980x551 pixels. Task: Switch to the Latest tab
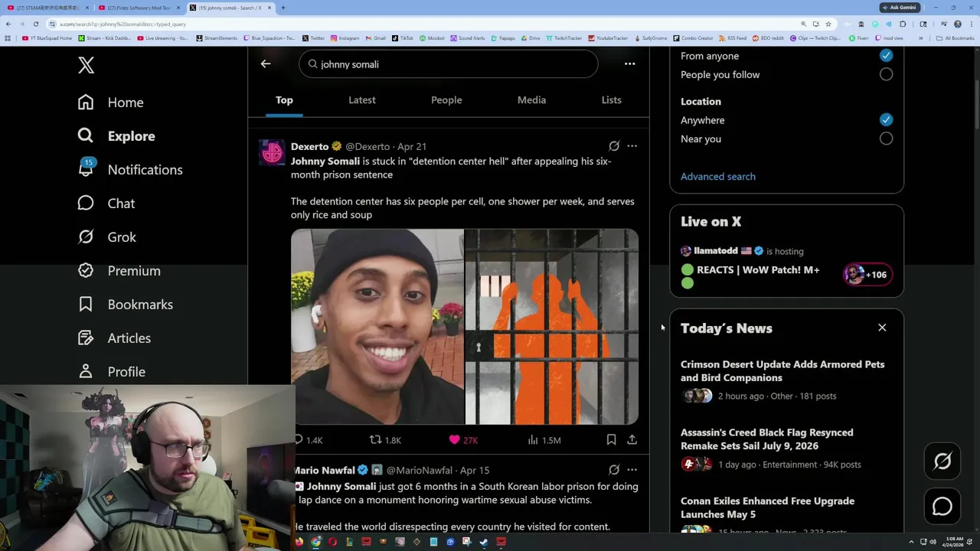click(362, 100)
